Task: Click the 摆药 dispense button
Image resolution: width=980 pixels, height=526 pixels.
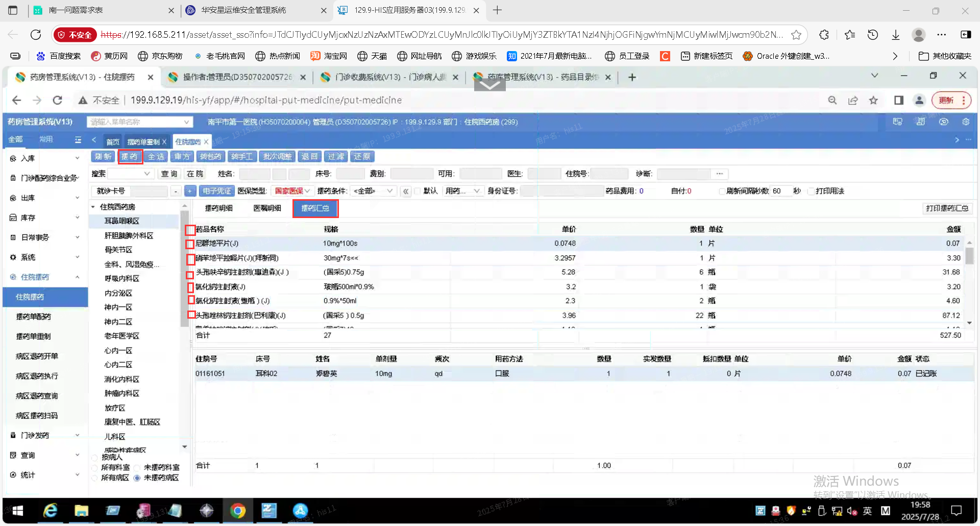Action: (130, 157)
